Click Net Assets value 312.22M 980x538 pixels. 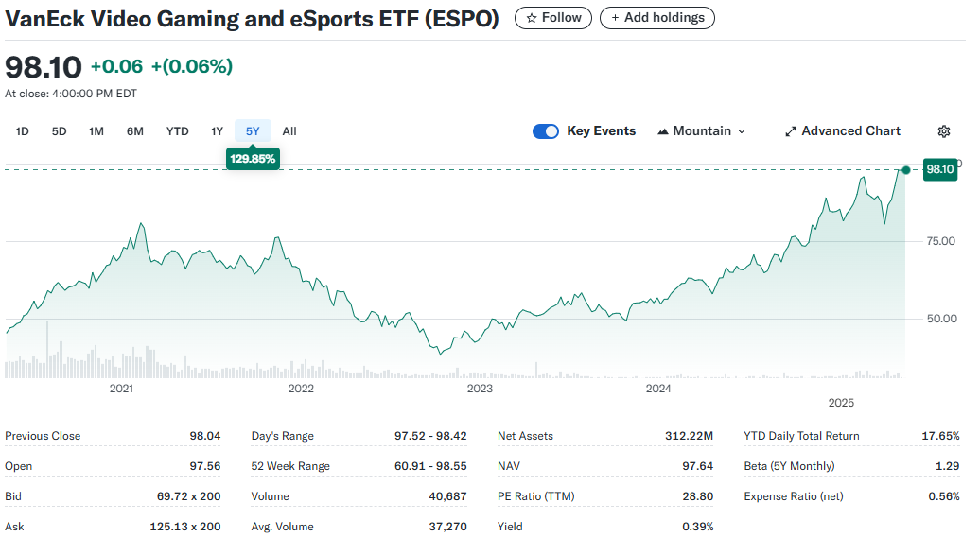coord(689,436)
